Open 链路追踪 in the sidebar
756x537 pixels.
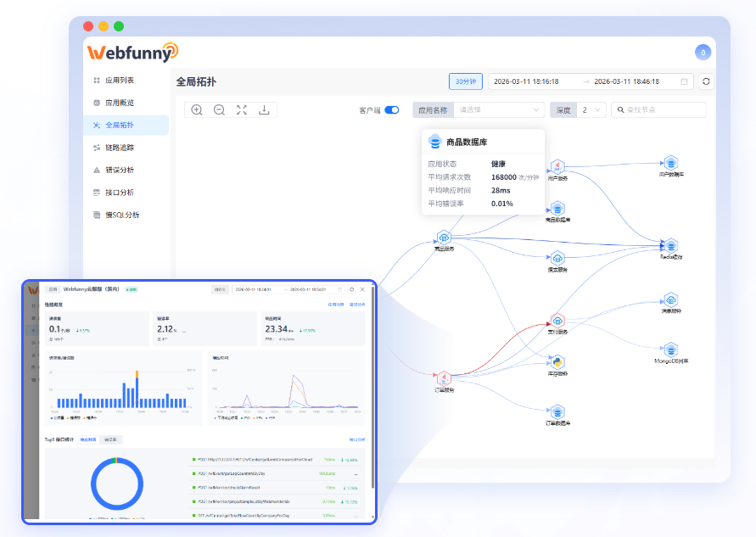point(119,148)
